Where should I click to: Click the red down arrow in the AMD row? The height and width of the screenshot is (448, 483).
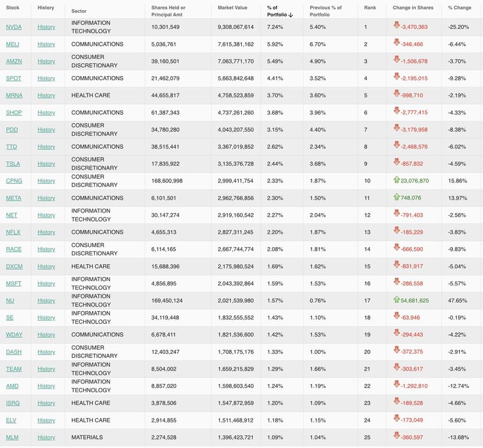pyautogui.click(x=397, y=386)
